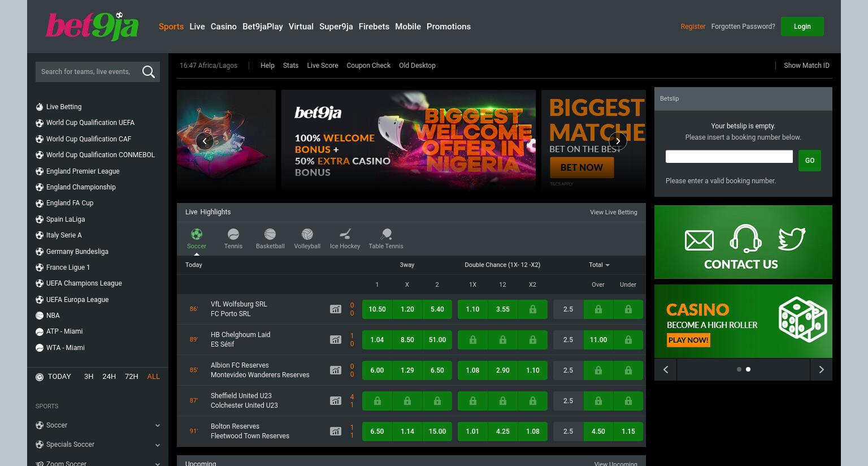Open the Casino menu
The image size is (868, 466).
click(x=224, y=27)
